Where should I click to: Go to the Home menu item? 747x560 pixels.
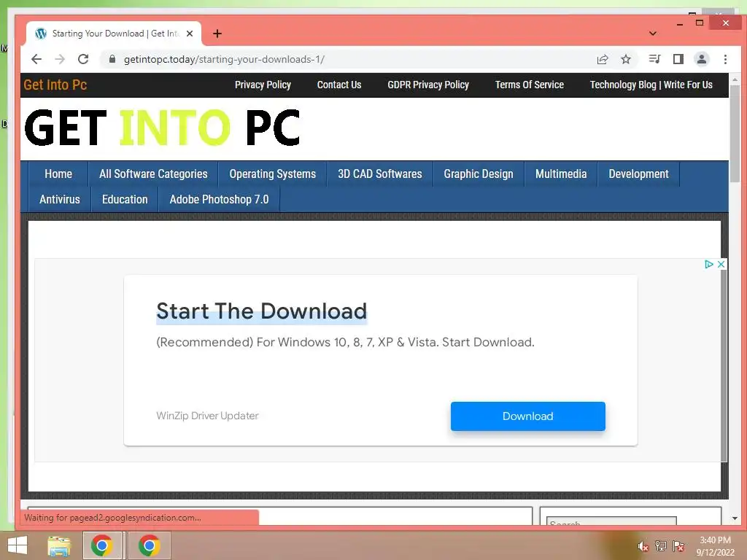tap(58, 174)
